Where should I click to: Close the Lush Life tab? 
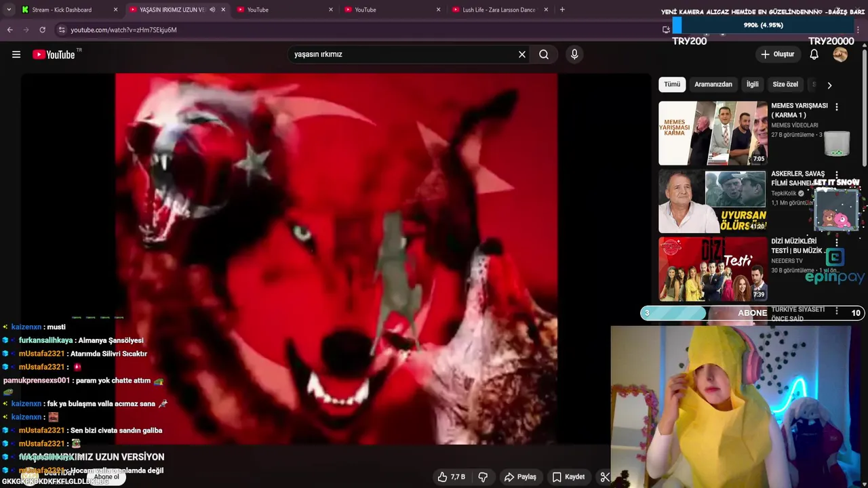[x=546, y=9]
